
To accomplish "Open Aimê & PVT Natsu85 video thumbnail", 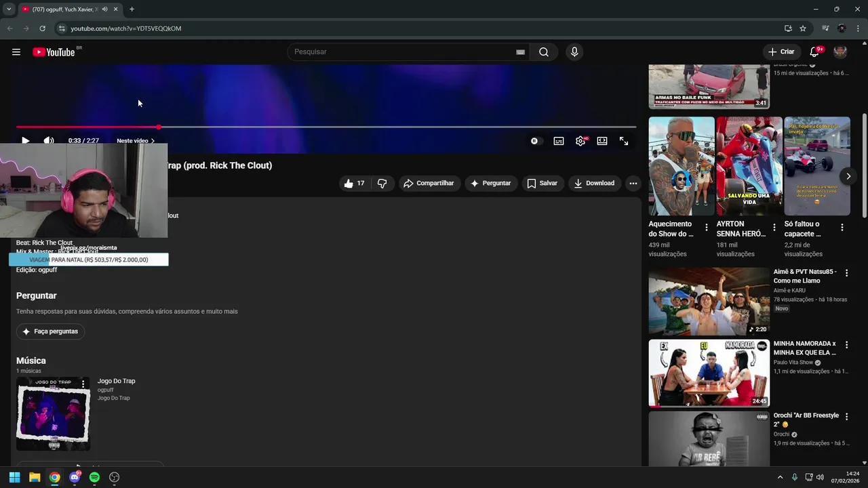I will click(x=709, y=302).
